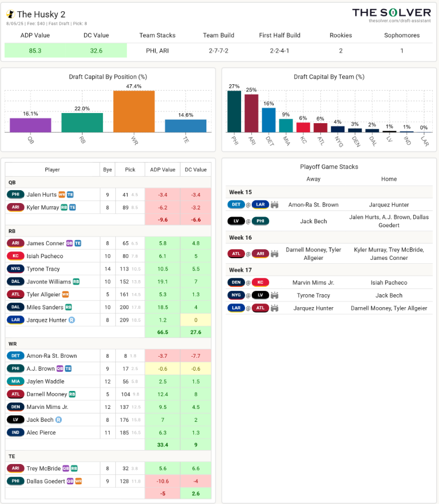Click the PHI bar showing 27% in team chart

234,111
